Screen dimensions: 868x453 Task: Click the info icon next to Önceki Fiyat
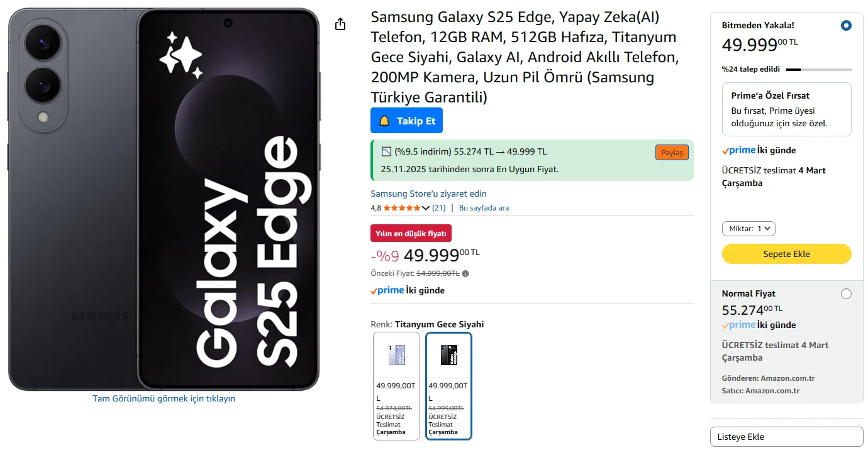(465, 273)
